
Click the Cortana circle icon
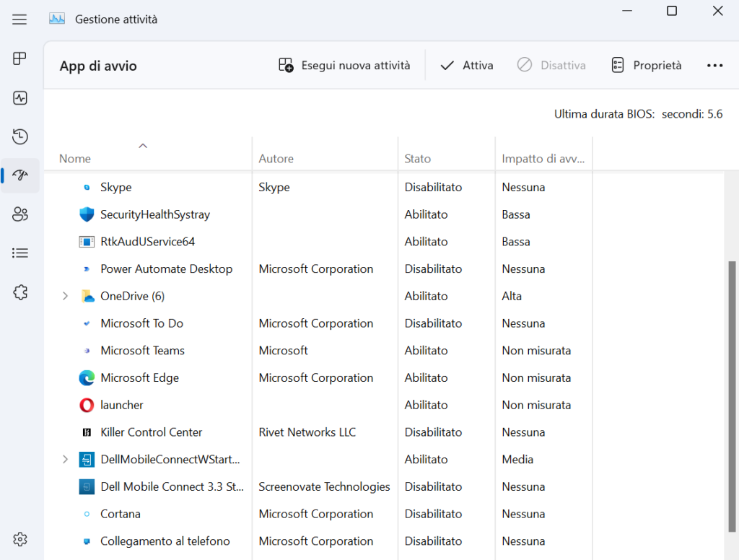click(x=87, y=514)
